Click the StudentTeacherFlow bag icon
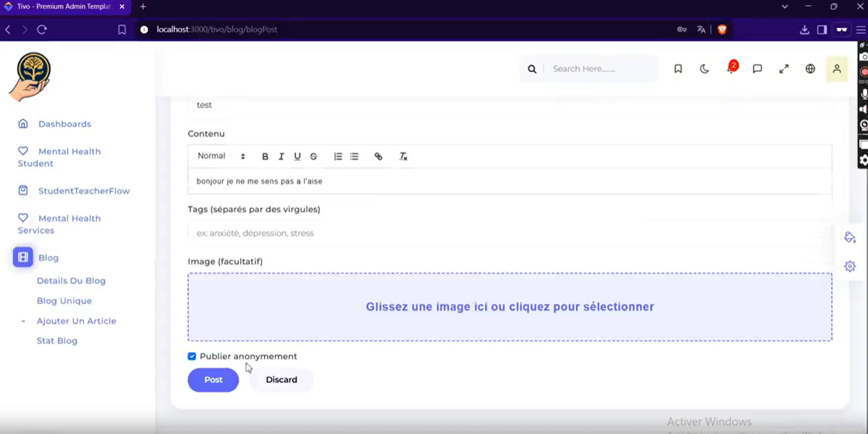This screenshot has width=868, height=434. coord(23,190)
